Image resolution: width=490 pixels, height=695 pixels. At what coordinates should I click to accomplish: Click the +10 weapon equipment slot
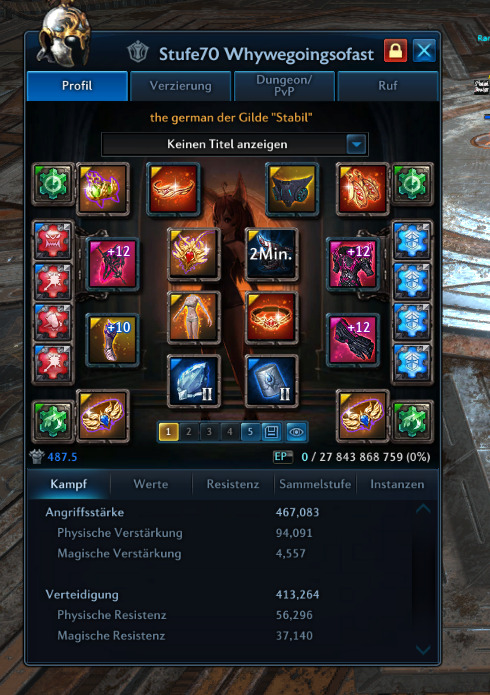coord(112,340)
